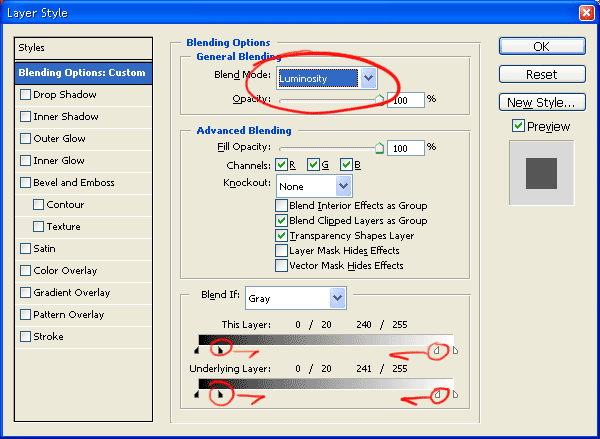Disable the R channel checkbox
600x439 pixels.
pos(282,165)
